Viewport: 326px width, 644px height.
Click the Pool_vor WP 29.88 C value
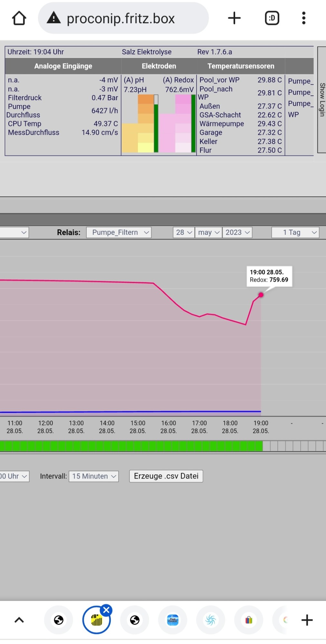pos(270,80)
